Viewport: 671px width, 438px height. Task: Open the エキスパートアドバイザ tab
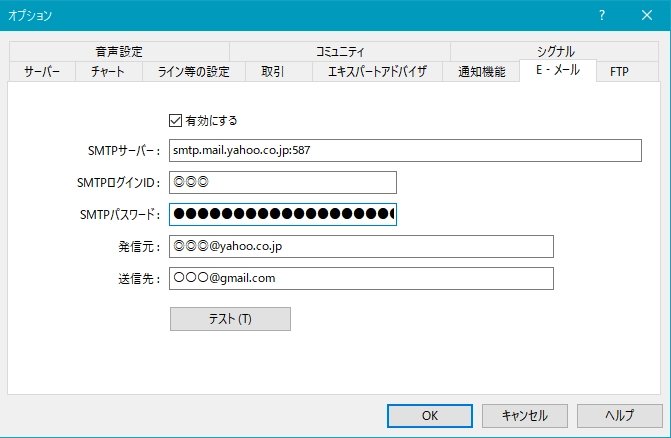[377, 71]
